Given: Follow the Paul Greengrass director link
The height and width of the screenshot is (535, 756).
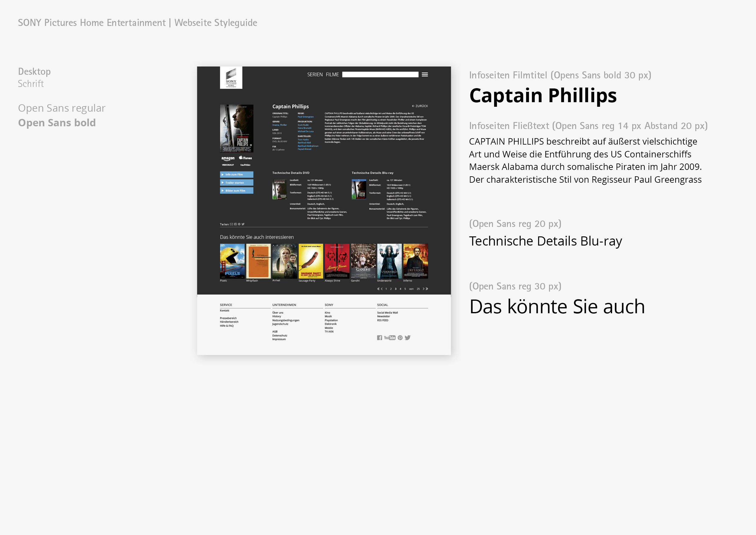Looking at the screenshot, I should coord(305,117).
